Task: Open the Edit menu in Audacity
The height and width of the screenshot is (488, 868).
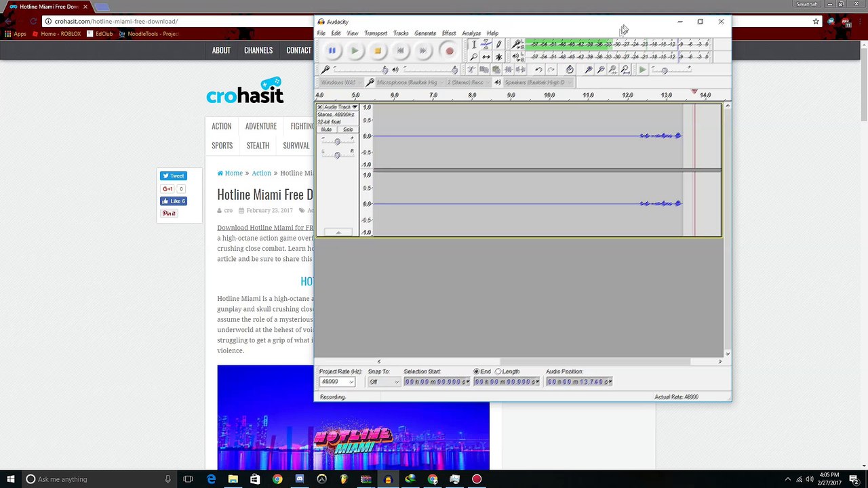Action: pos(336,33)
